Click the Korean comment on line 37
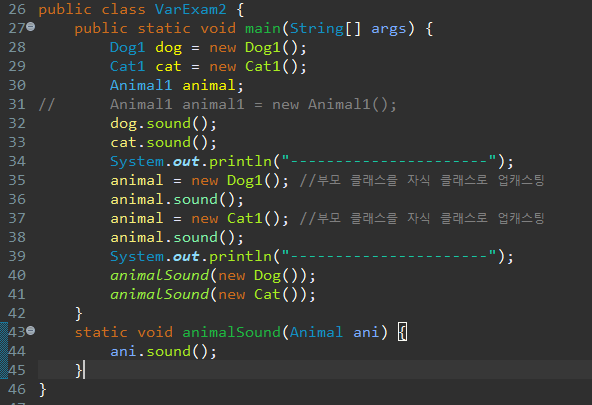592x405 pixels. coord(422,218)
